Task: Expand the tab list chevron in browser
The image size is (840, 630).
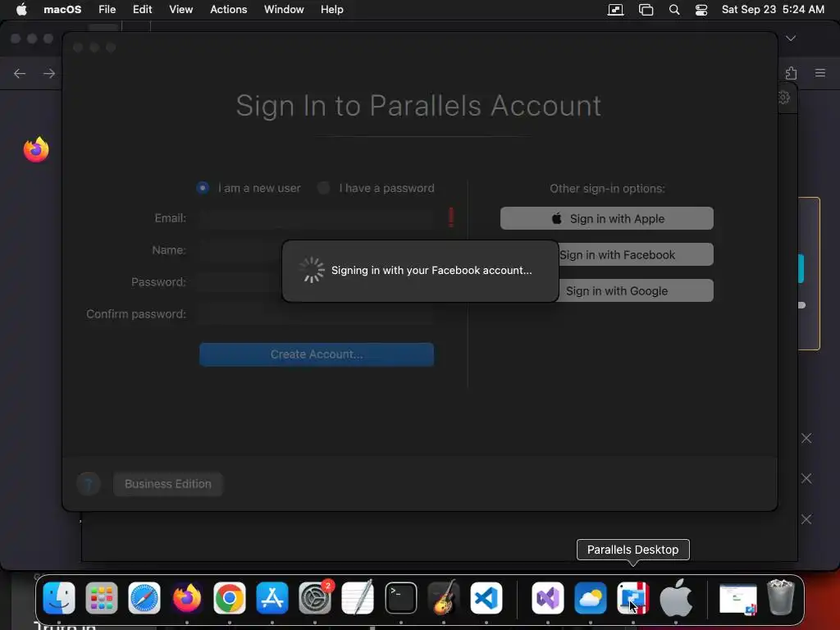Action: [x=791, y=39]
